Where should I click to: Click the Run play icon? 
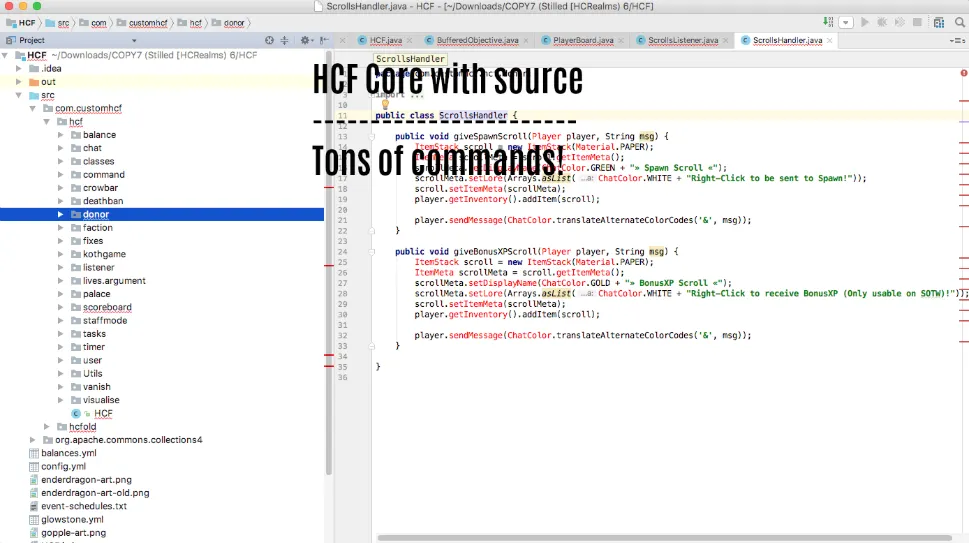865,22
